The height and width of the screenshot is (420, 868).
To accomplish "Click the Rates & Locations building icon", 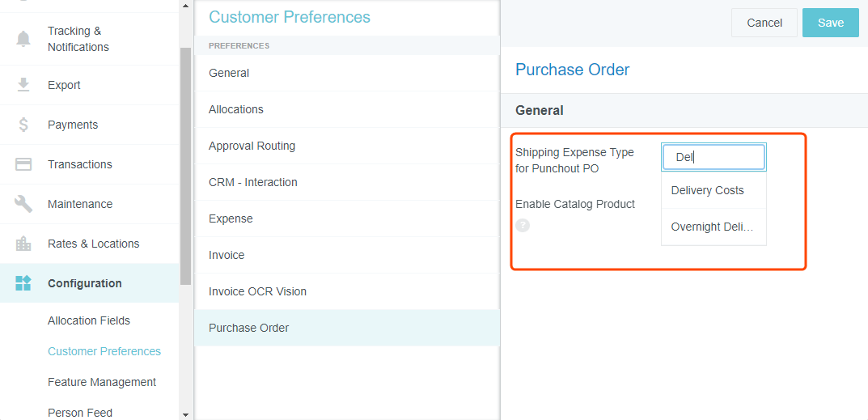I will [23, 244].
